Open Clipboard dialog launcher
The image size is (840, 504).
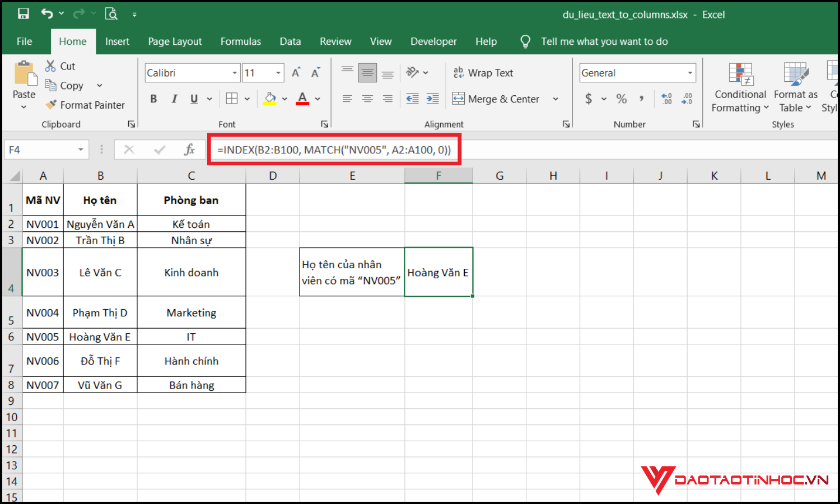(131, 124)
